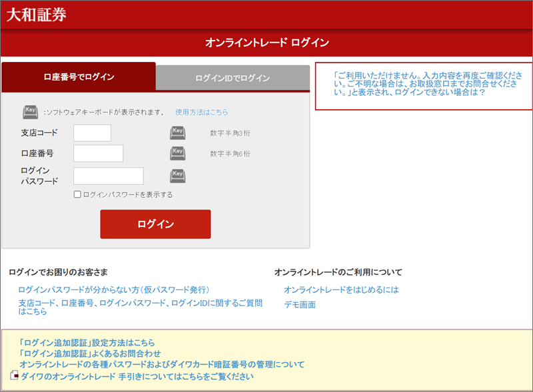Open the ご利用いただけません login error help link
533x392 pixels.
428,84
